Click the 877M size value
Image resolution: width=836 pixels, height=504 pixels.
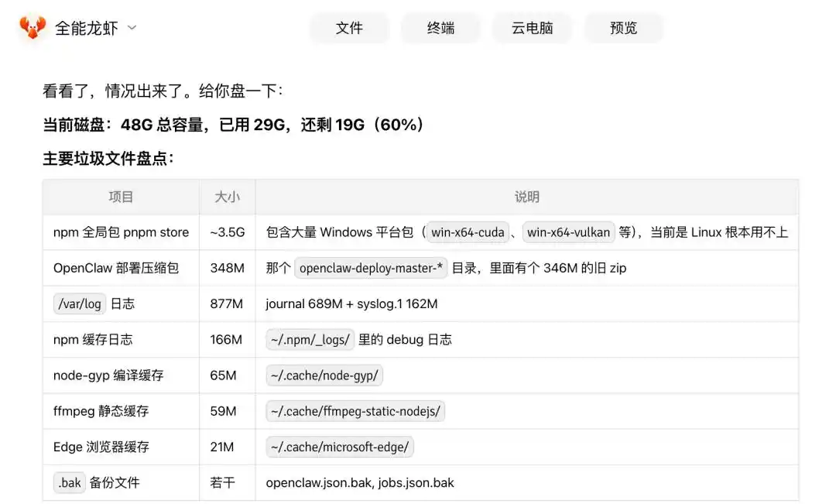[226, 304]
